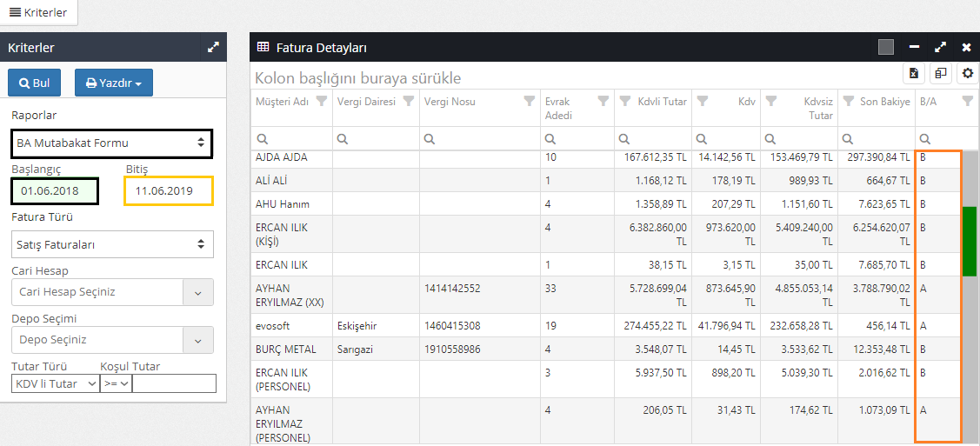980x446 pixels.
Task: Open filter for Son Bakiye column
Action: pyautogui.click(x=848, y=101)
